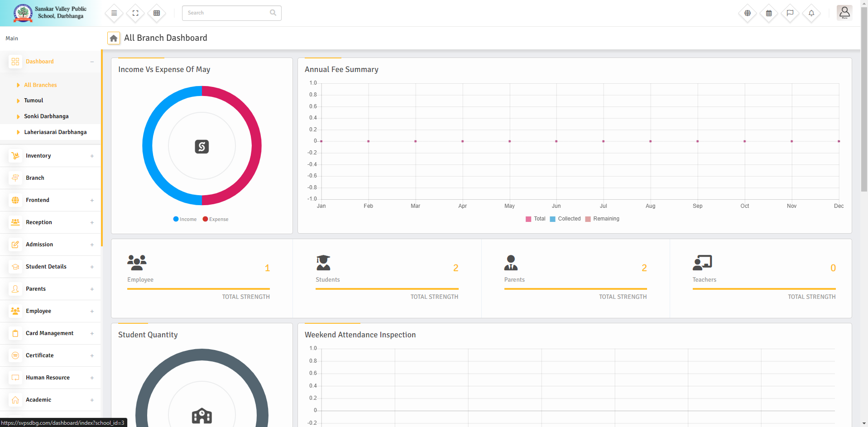Click the Inventory cart icon

click(x=15, y=156)
